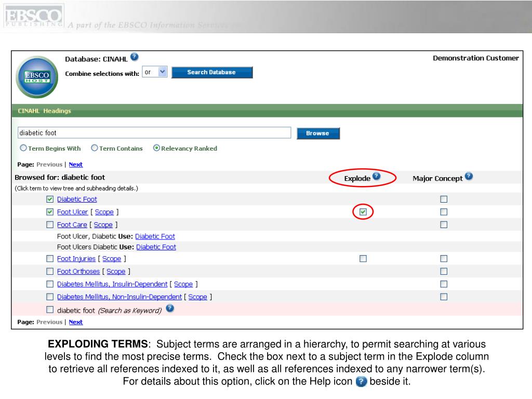Check the Explode checkbox for Foot Injuries

point(363,259)
